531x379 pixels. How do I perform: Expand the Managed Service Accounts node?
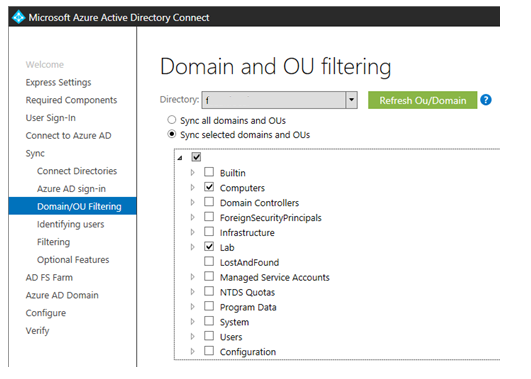[x=193, y=277]
